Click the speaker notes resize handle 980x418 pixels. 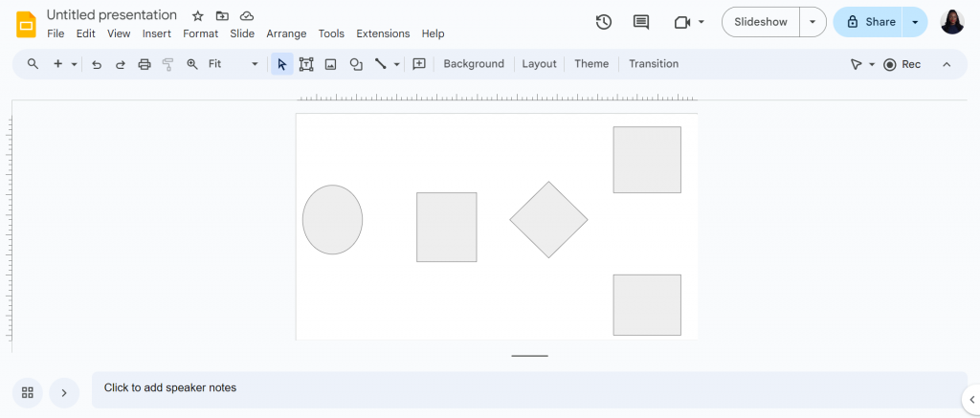pos(529,356)
